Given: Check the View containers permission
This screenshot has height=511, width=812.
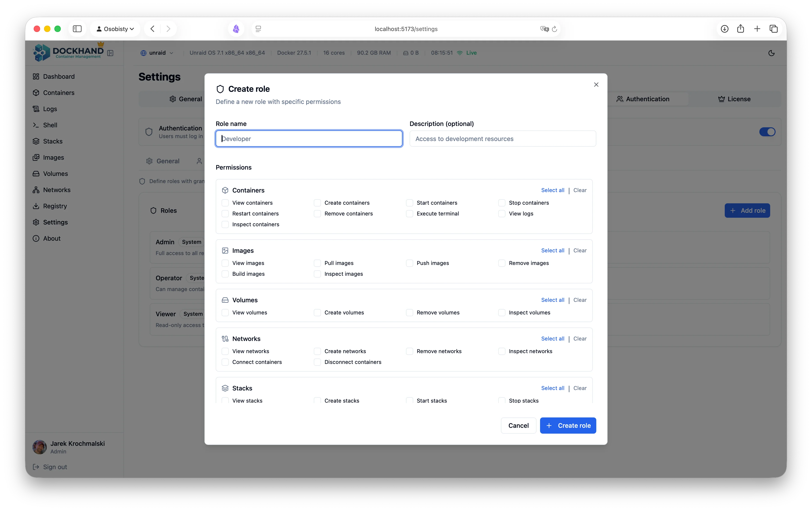Looking at the screenshot, I should pos(225,203).
